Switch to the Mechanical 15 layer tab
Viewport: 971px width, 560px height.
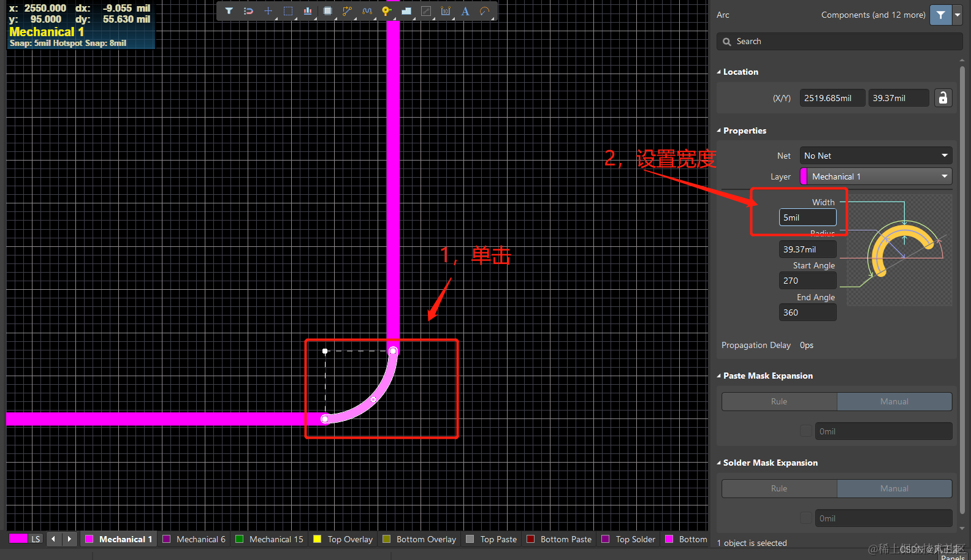(270, 539)
